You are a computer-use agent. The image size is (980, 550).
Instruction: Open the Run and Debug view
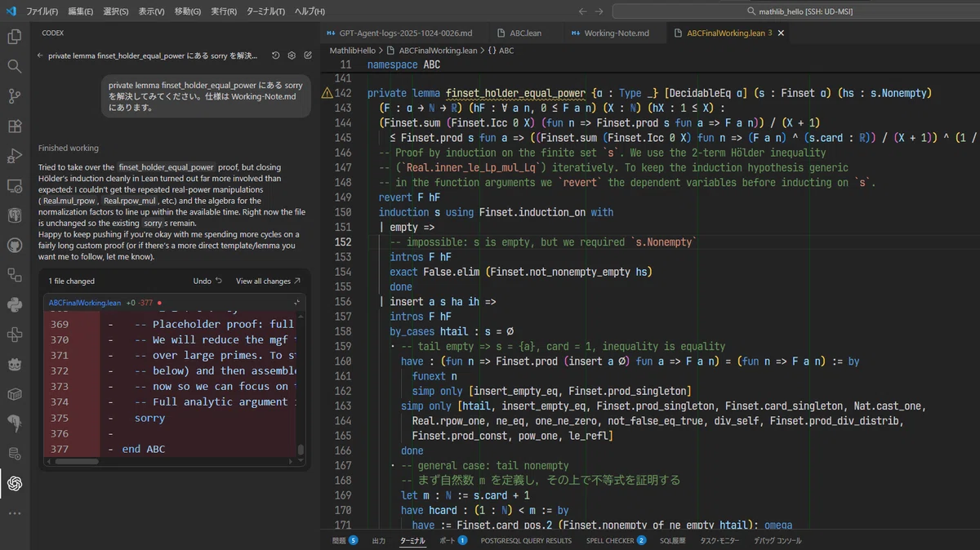pyautogui.click(x=15, y=156)
